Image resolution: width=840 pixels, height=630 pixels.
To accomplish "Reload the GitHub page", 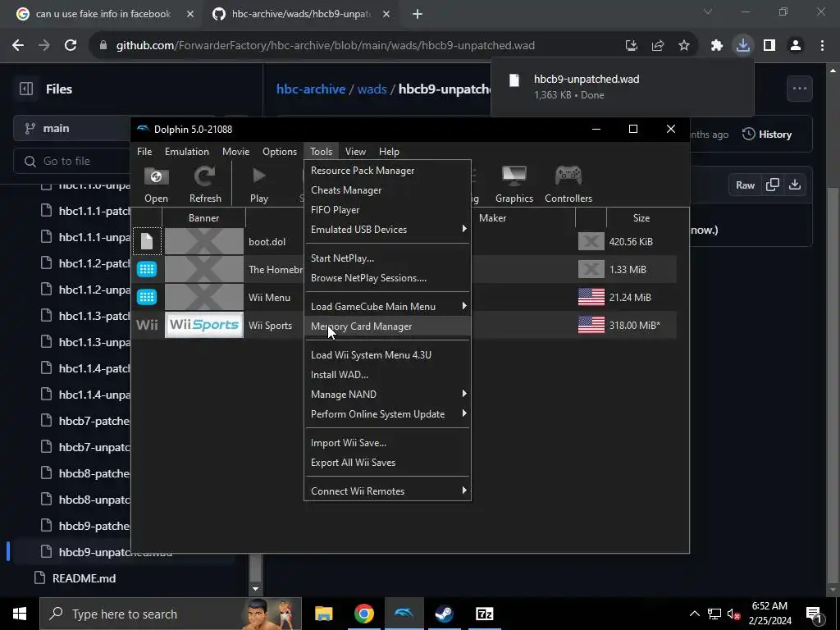I will [x=71, y=46].
